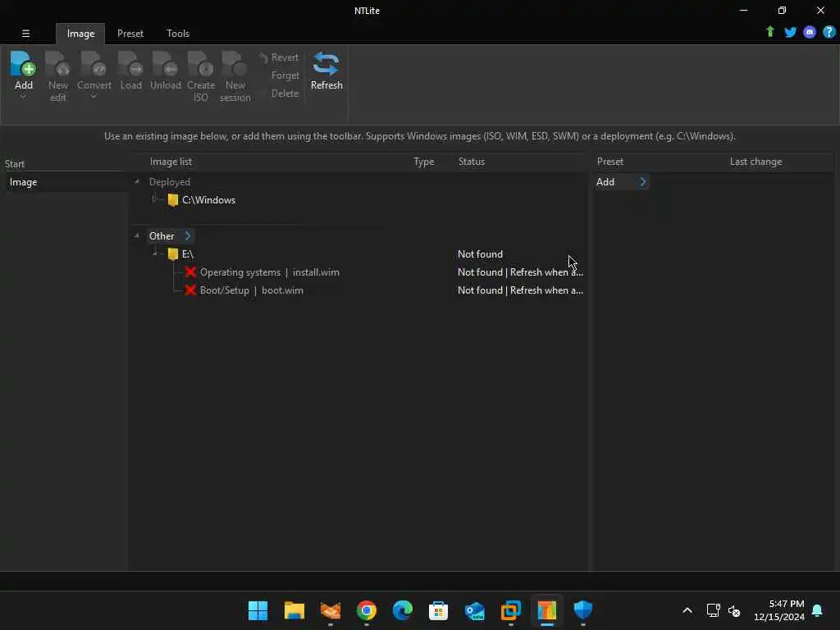The width and height of the screenshot is (840, 630).
Task: Select Operating systems install.wim entry
Action: [269, 272]
